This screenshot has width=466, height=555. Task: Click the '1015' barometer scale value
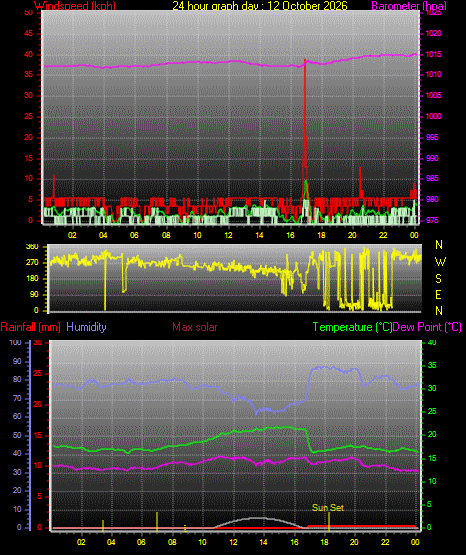(433, 54)
